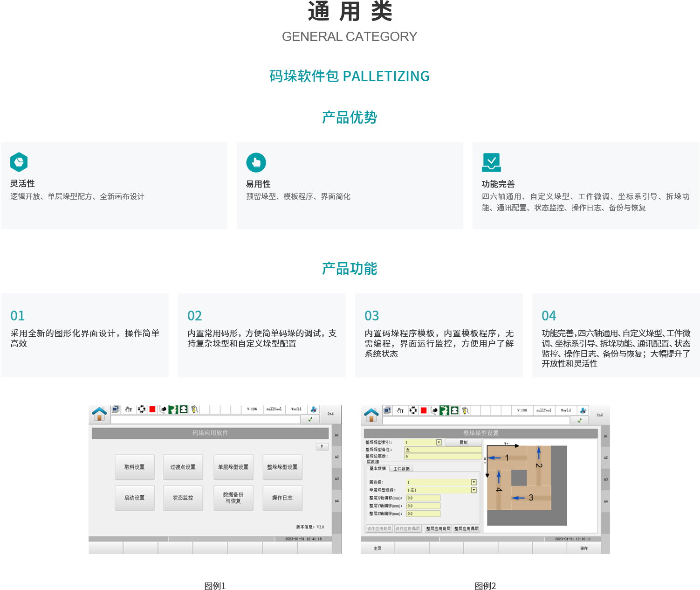Expand the 层选择 dropdown list
This screenshot has width=700, height=590.
coord(474,482)
